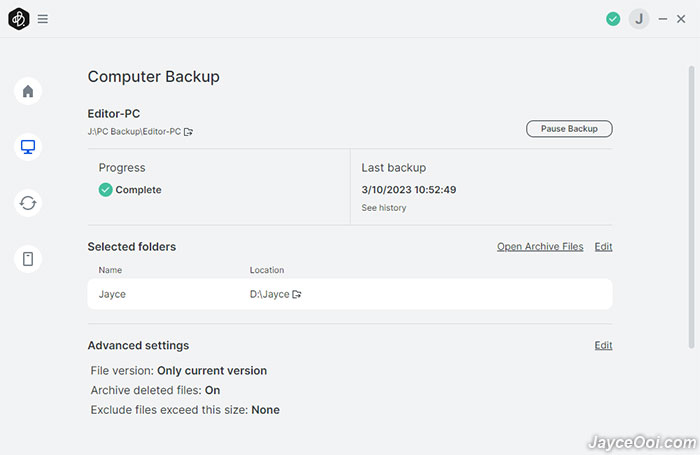
Task: Close the application window
Action: (x=681, y=19)
